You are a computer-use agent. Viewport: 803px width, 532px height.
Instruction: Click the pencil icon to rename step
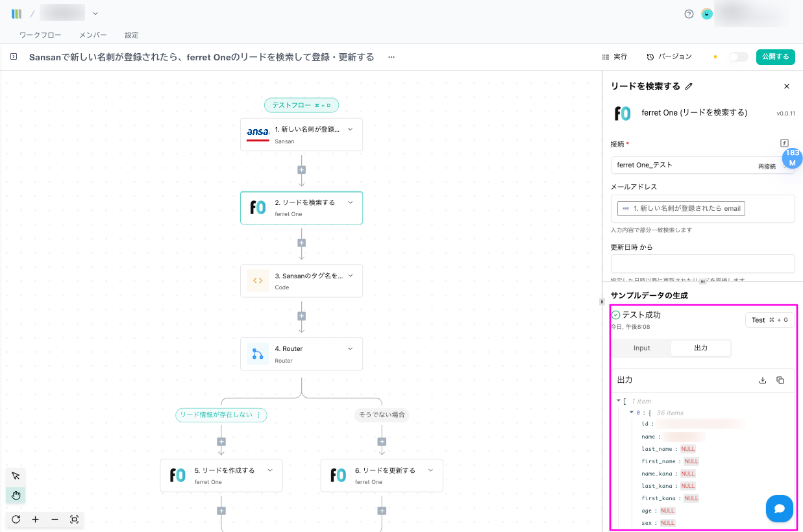tap(689, 86)
